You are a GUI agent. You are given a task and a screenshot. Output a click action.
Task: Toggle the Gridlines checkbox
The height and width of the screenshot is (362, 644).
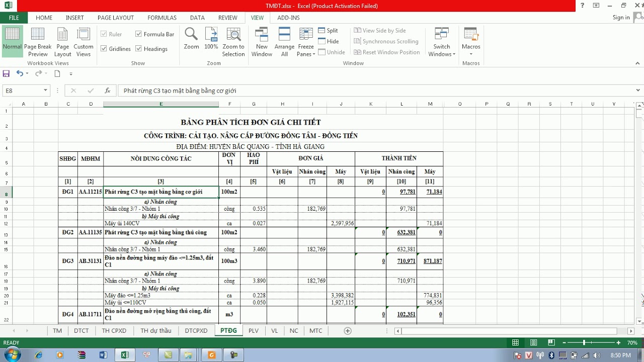tap(116, 49)
